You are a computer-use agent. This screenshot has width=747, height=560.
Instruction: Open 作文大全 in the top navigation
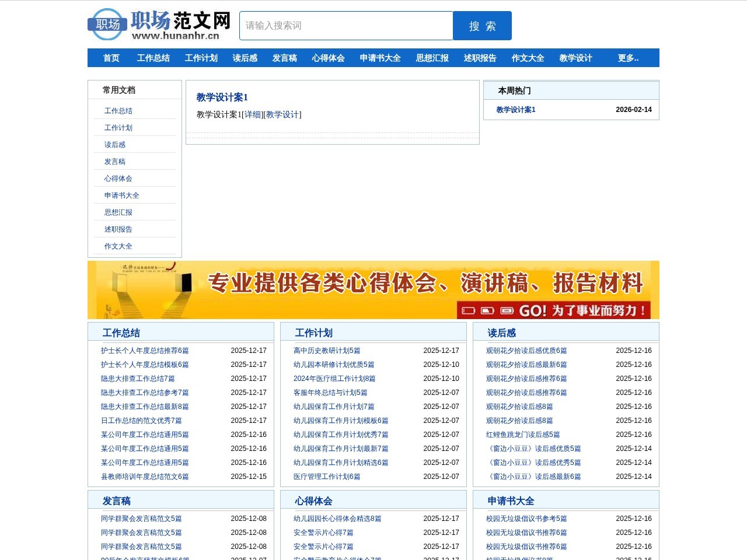click(x=528, y=58)
